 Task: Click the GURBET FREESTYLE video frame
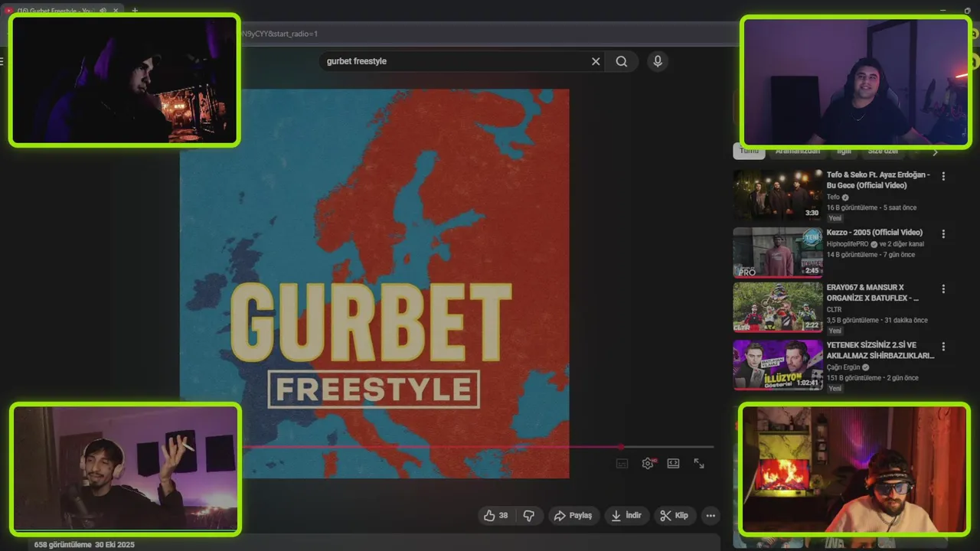pos(374,283)
